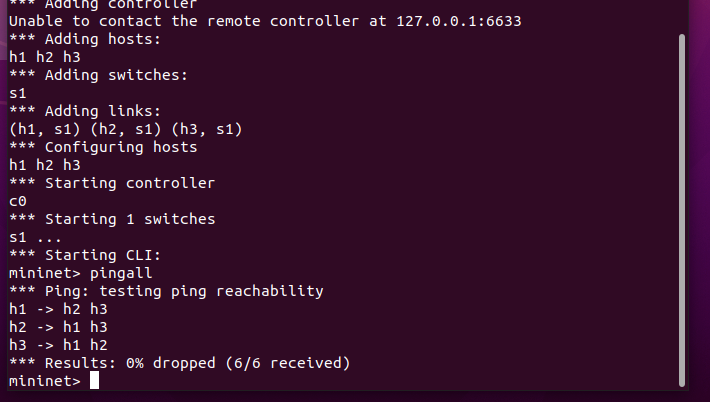Click the 'c0' controller name

(17, 201)
